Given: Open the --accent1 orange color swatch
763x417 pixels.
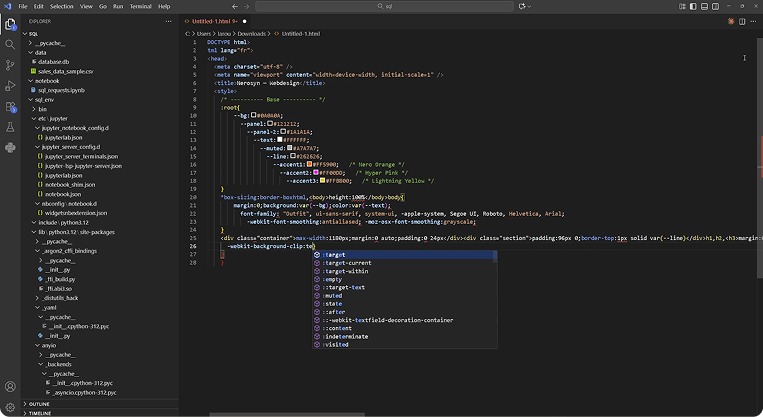Looking at the screenshot, I should click(x=309, y=164).
